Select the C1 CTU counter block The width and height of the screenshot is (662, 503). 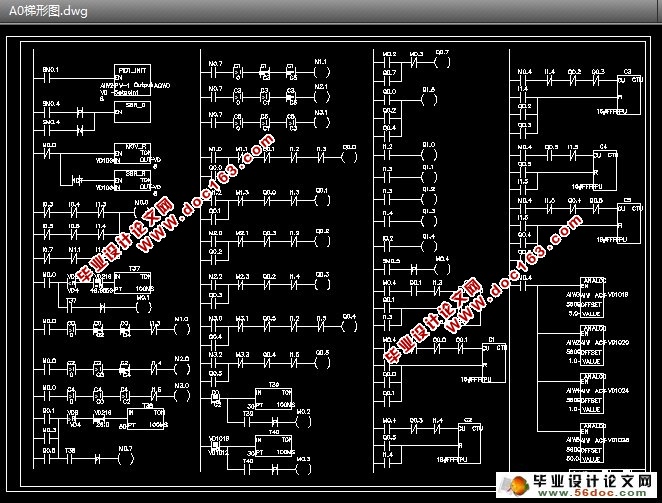[x=494, y=363]
